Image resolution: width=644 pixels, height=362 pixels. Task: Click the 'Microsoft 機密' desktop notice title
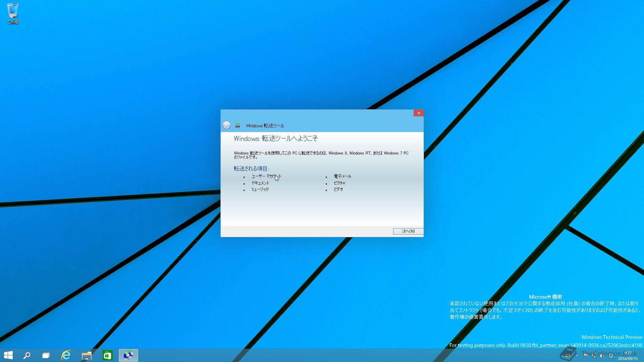[545, 297]
